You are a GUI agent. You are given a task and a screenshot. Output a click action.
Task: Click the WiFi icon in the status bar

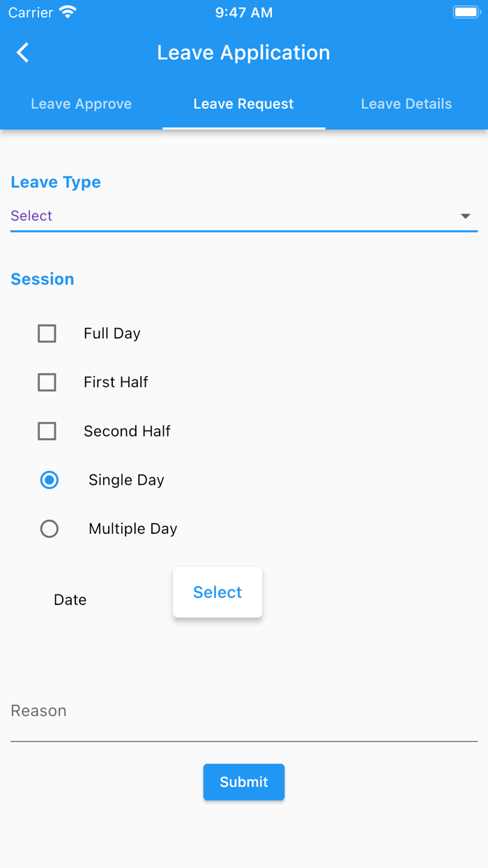[67, 11]
